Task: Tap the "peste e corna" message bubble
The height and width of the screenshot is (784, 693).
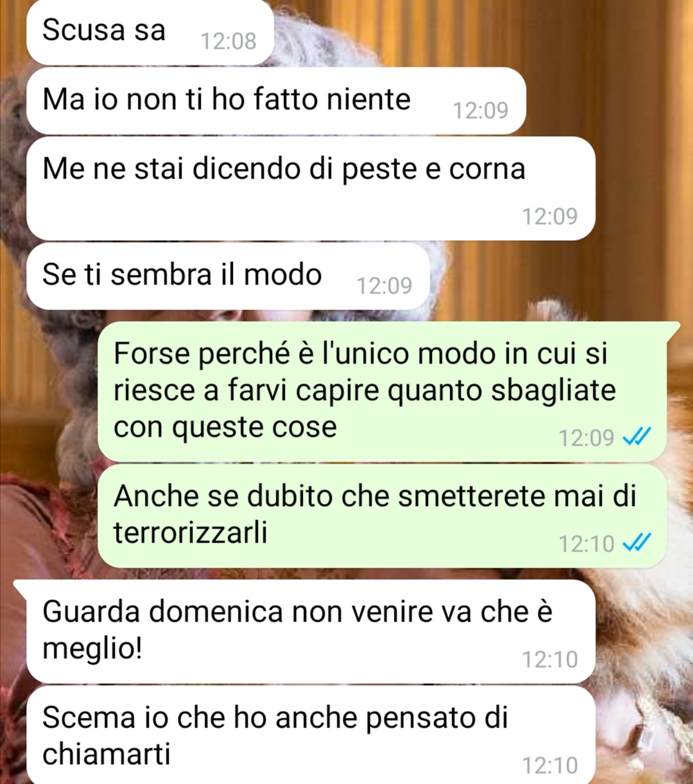Action: 311,188
